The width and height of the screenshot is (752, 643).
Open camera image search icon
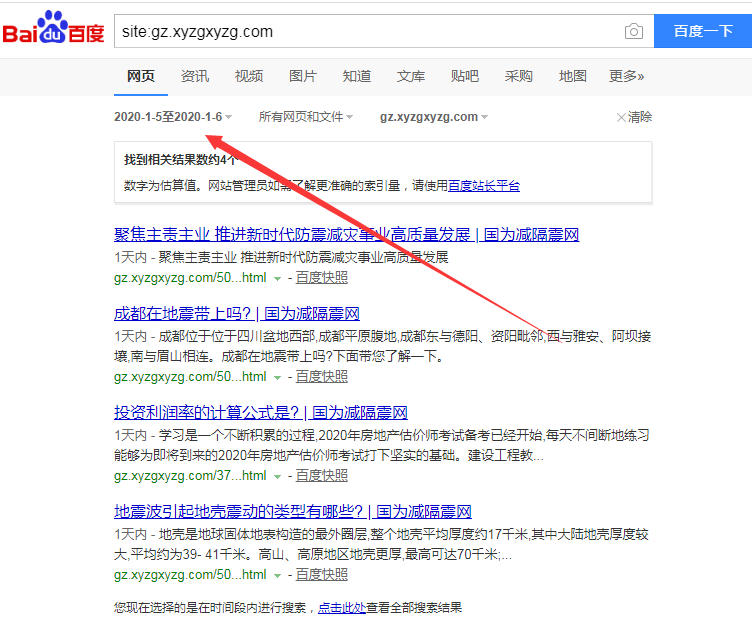point(634,32)
